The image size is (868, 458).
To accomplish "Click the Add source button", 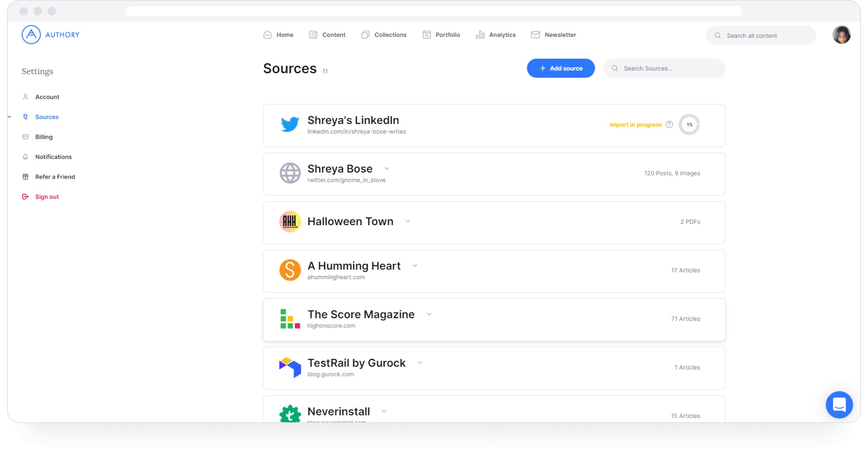I will [561, 68].
